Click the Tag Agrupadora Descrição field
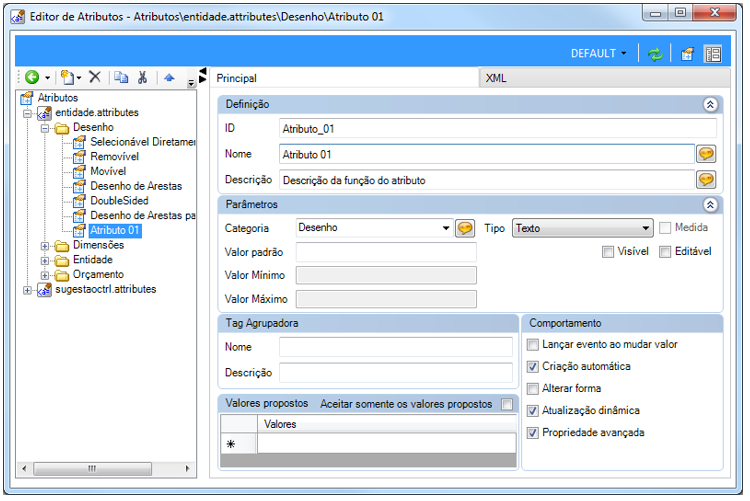This screenshot has width=750, height=501. pos(396,372)
